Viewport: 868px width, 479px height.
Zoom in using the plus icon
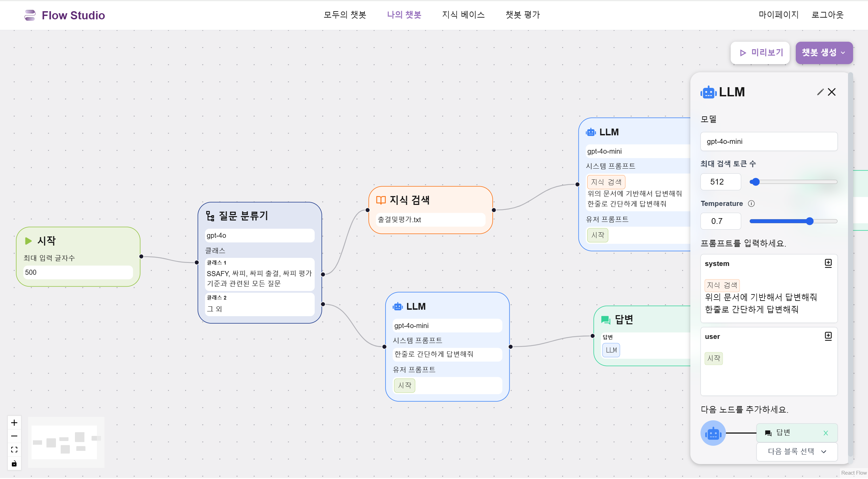14,422
